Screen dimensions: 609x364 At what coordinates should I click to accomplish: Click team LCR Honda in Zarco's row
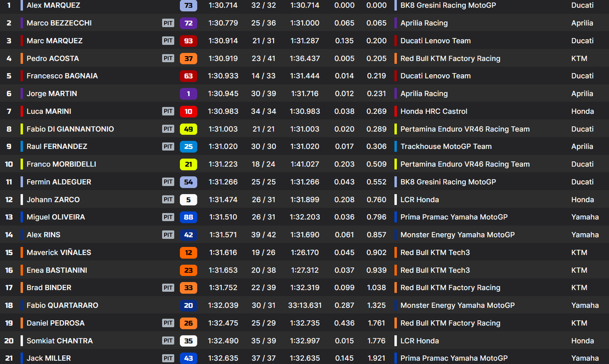[x=420, y=200]
